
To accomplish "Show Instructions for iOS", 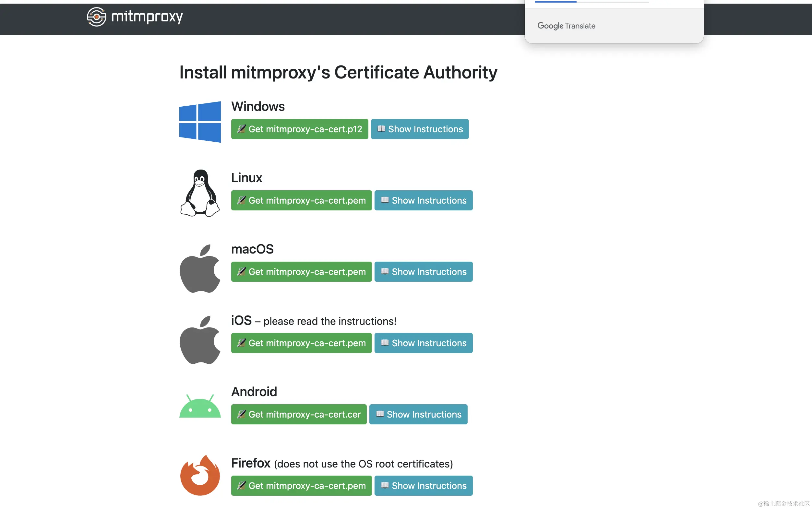I will click(x=424, y=343).
